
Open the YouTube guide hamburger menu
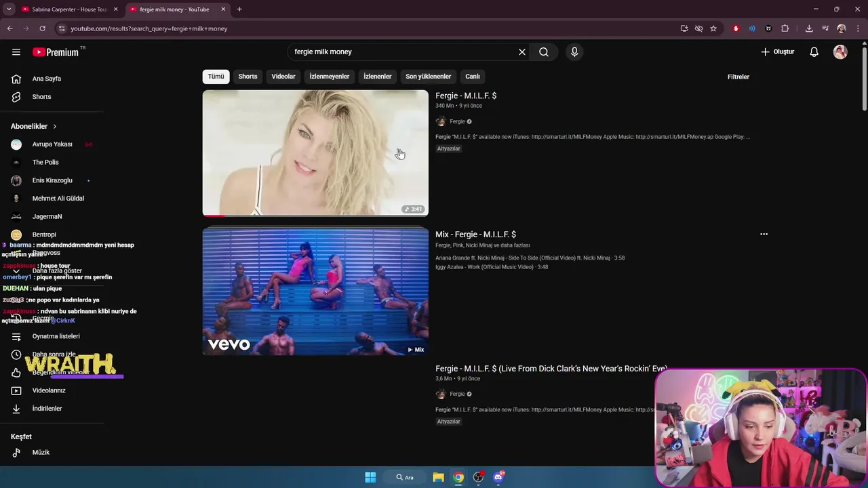(16, 52)
